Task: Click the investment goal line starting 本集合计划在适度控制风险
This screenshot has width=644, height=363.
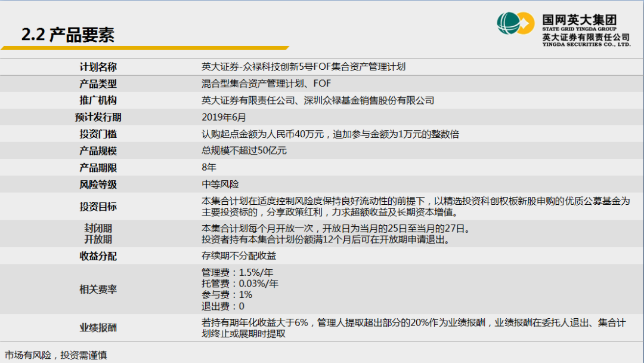Action: coord(416,201)
